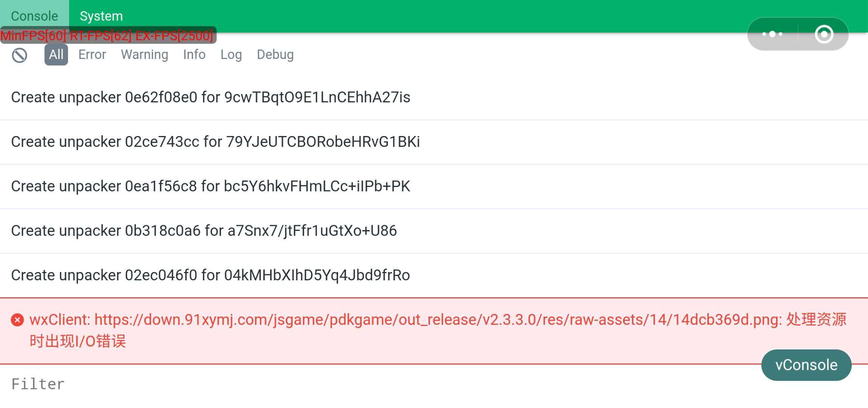Open the System tab
868x408 pixels.
click(x=101, y=16)
